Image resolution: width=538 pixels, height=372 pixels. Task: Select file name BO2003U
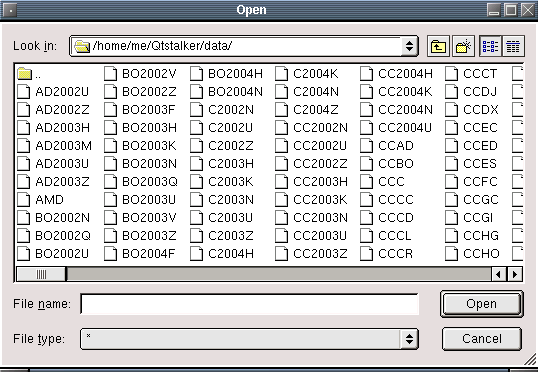pyautogui.click(x=149, y=199)
